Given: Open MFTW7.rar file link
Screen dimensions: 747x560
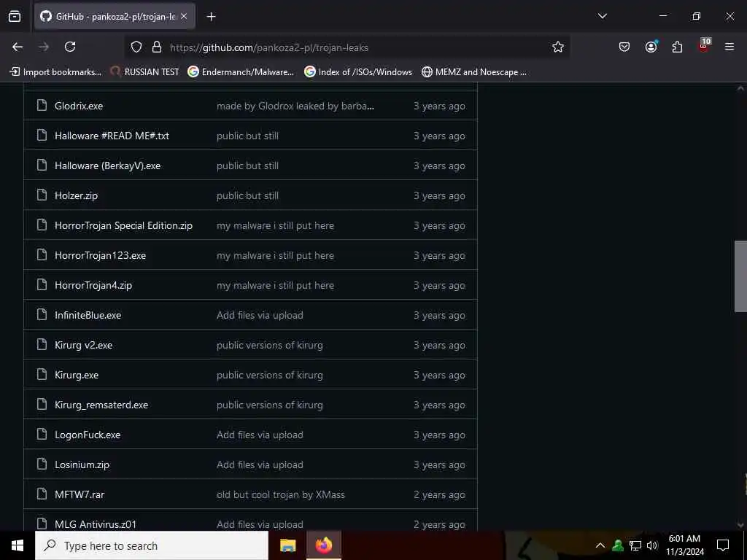Looking at the screenshot, I should click(x=80, y=495).
